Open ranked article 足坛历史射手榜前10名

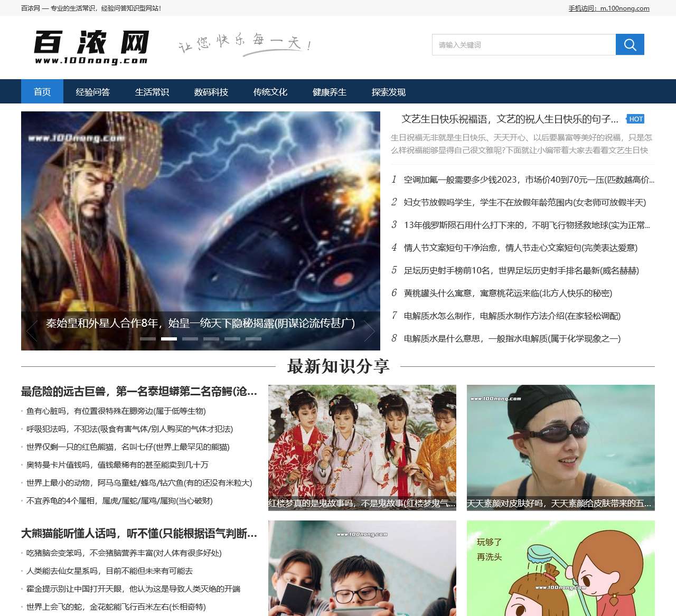(x=521, y=270)
